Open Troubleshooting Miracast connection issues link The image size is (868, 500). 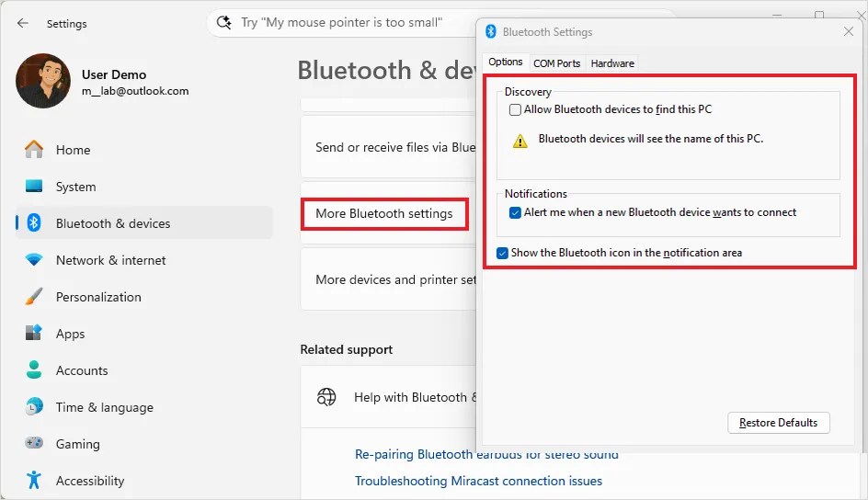pyautogui.click(x=478, y=481)
